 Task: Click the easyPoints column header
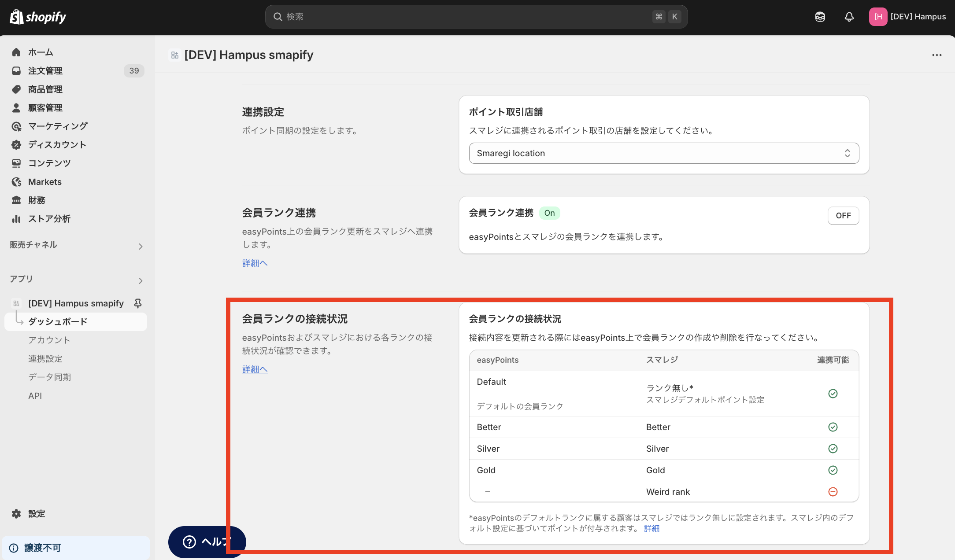click(x=497, y=360)
